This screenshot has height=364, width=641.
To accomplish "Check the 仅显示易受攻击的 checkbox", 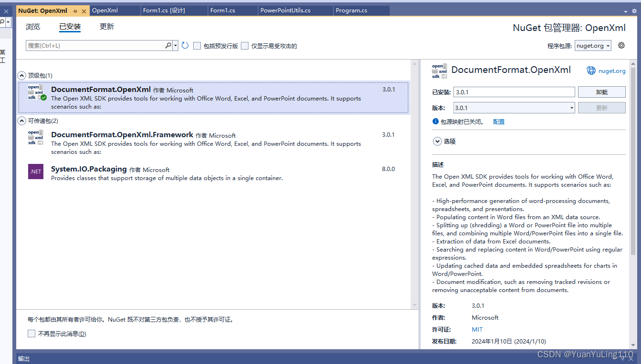I will [245, 46].
